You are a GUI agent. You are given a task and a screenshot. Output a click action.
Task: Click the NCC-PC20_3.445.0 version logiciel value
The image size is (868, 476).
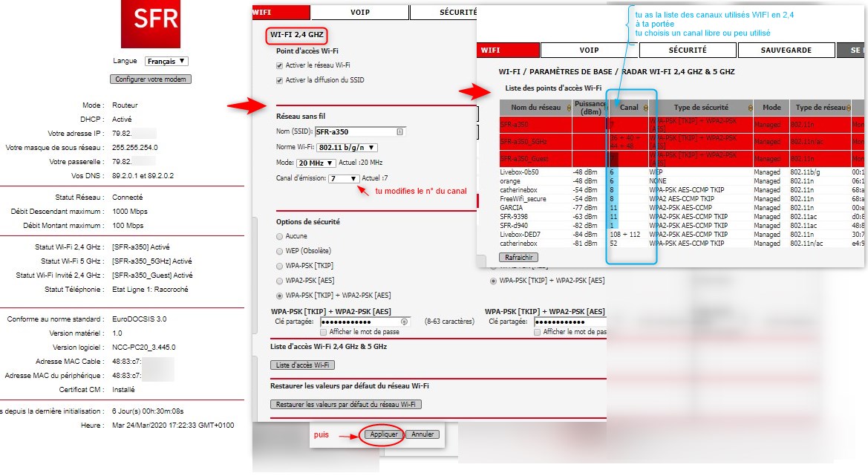[143, 348]
